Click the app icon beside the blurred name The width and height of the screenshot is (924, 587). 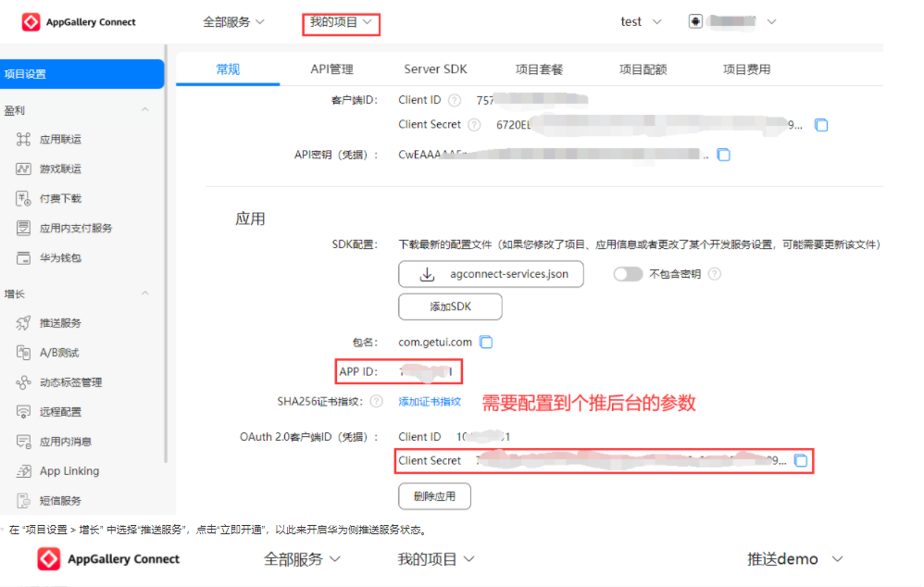coord(695,22)
